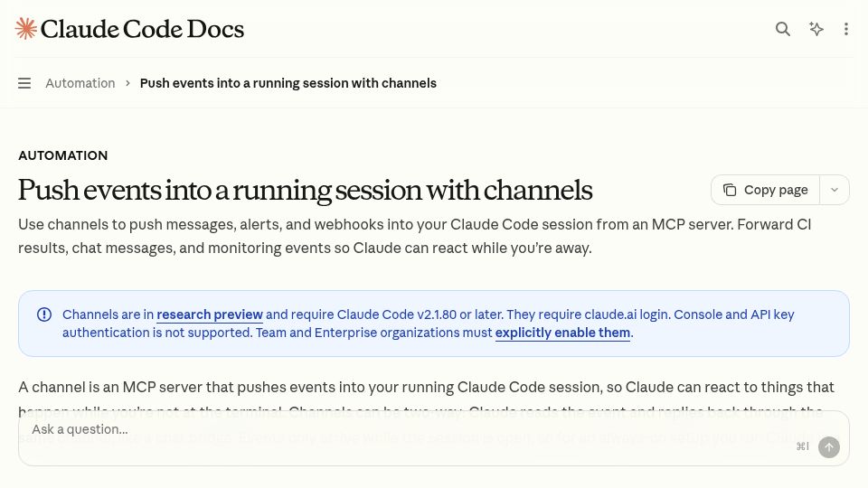Expand the Copy page dropdown arrow
This screenshot has height=488, width=868.
(x=835, y=190)
